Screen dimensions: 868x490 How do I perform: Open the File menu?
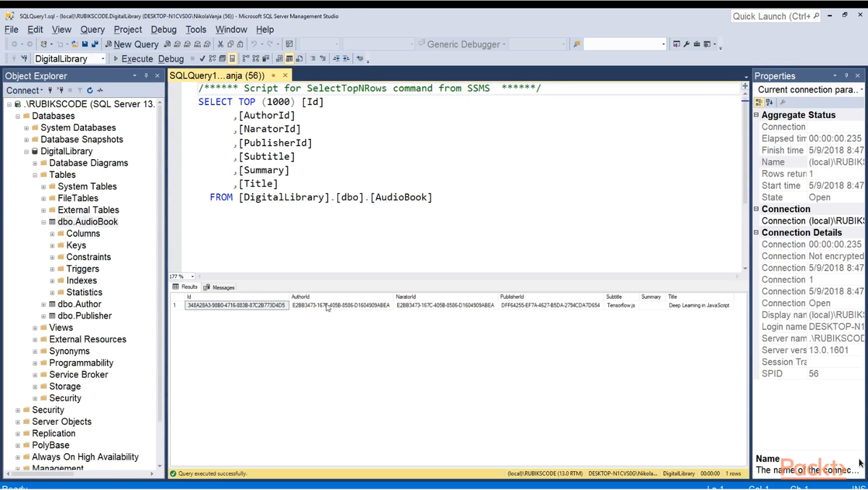(x=12, y=29)
